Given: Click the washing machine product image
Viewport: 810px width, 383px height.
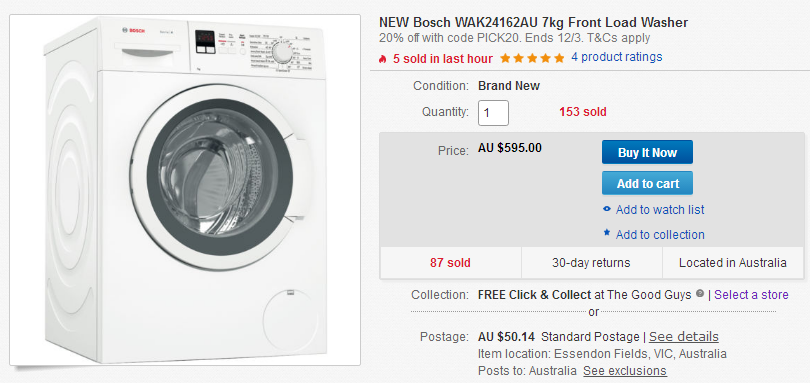Looking at the screenshot, I should [x=185, y=190].
